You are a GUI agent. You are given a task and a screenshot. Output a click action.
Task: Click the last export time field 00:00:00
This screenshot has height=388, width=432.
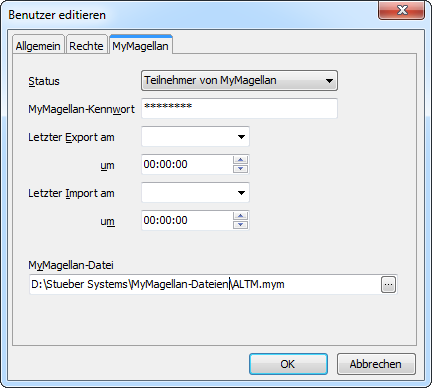point(187,164)
